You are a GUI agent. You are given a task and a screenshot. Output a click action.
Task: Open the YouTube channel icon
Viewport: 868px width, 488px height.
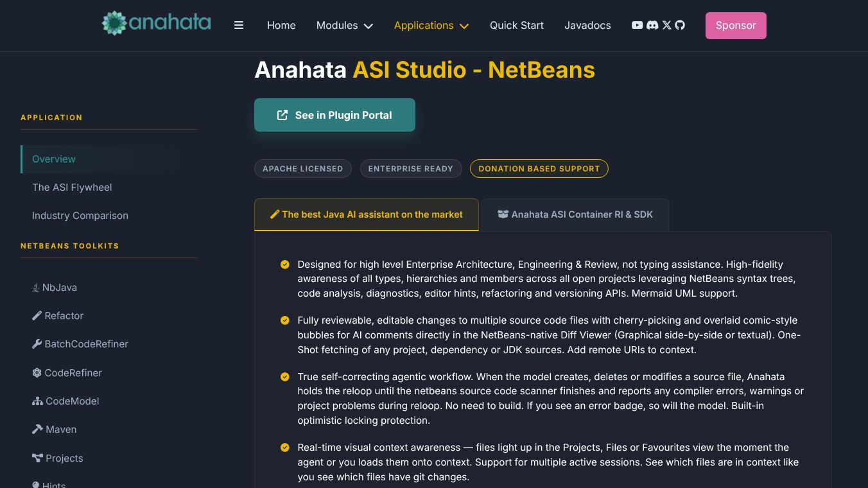[637, 25]
